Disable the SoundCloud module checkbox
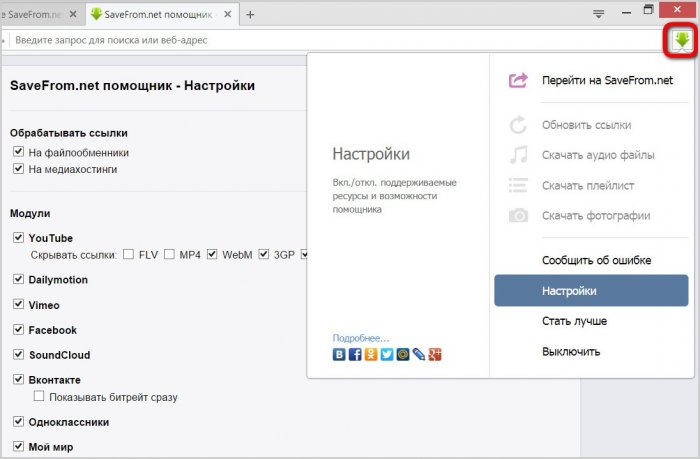The image size is (700, 459). coord(18,355)
